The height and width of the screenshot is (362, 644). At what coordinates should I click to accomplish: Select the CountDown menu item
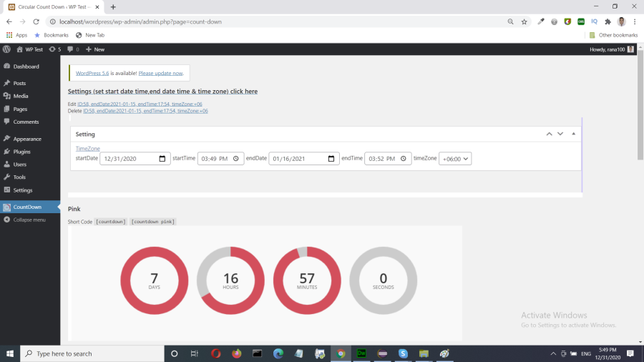[x=30, y=207]
